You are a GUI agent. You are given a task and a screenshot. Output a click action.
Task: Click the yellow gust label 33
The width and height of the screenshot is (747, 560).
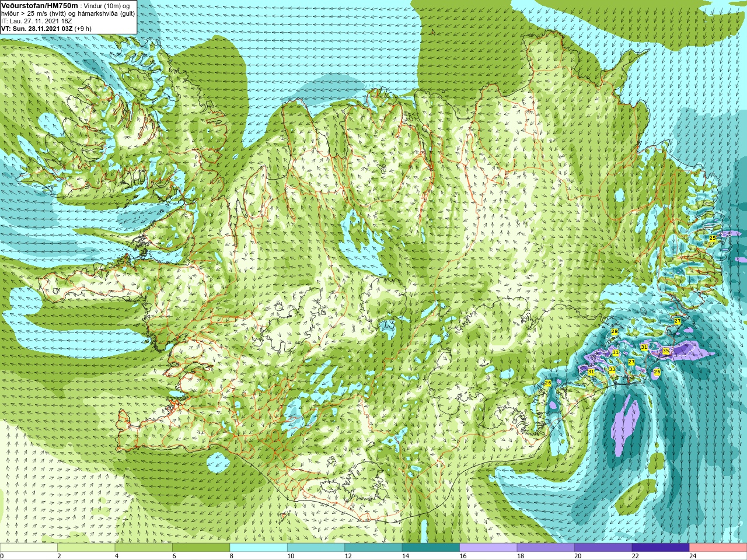click(612, 370)
